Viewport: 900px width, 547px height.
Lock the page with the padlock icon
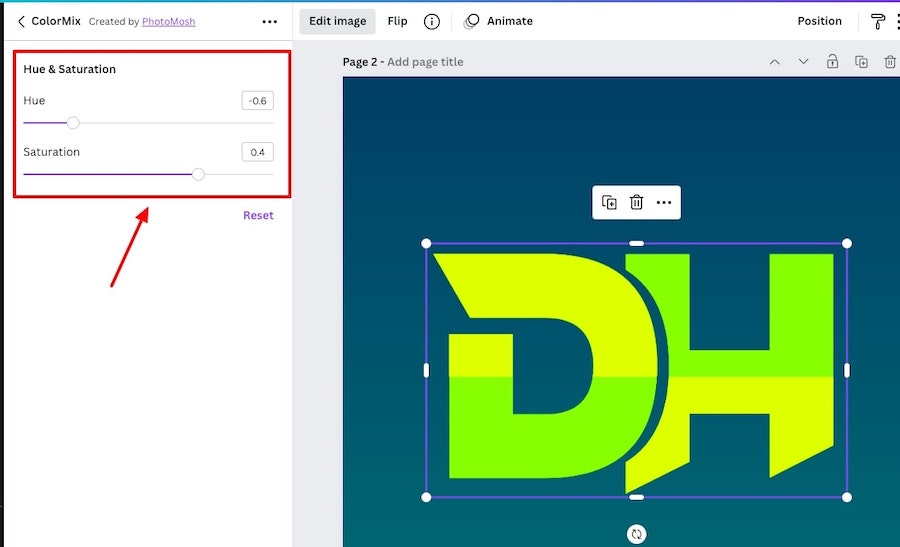(832, 62)
